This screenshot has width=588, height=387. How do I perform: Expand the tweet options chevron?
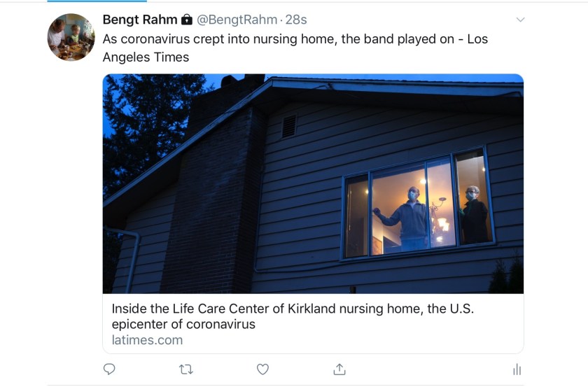click(520, 20)
